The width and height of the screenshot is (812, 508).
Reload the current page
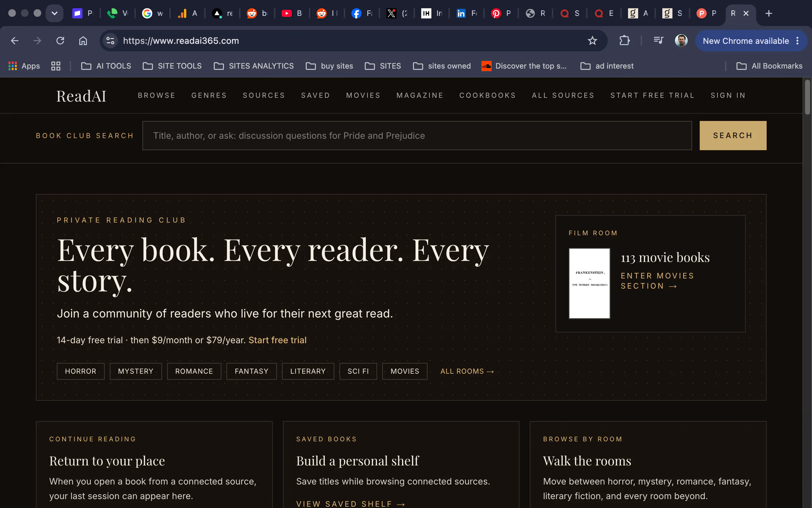(x=60, y=41)
